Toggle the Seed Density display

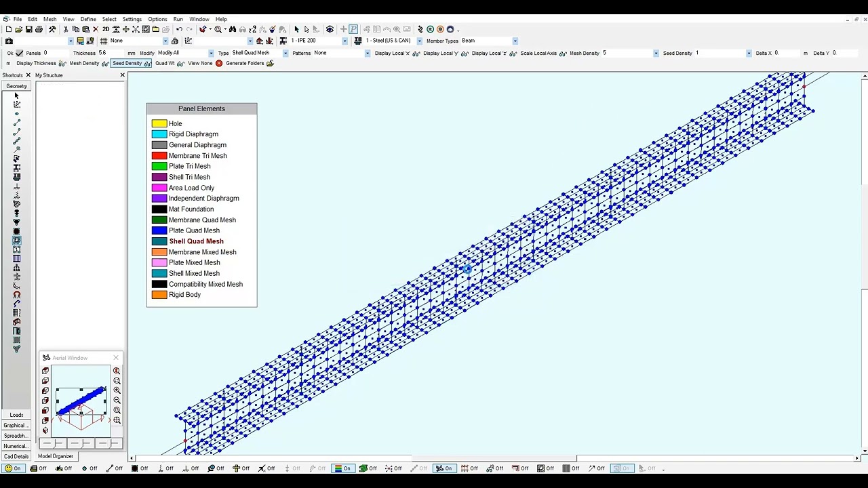tap(132, 63)
